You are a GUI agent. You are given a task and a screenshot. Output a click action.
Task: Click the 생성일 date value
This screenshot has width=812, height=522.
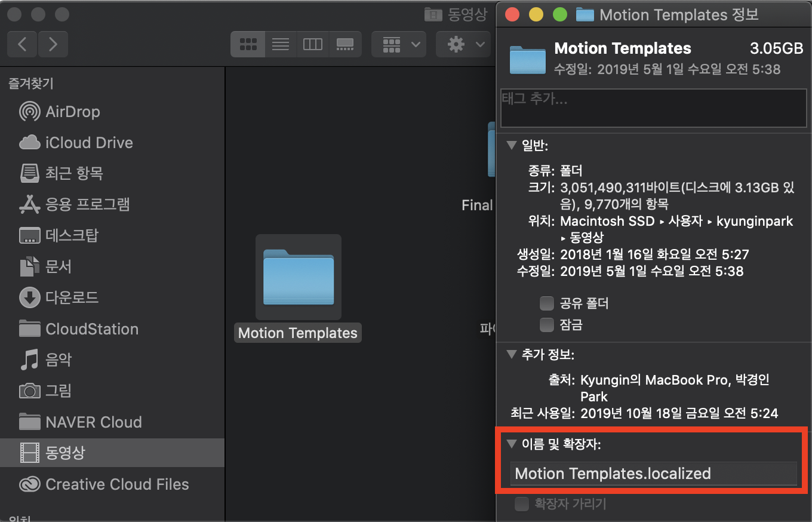point(654,254)
